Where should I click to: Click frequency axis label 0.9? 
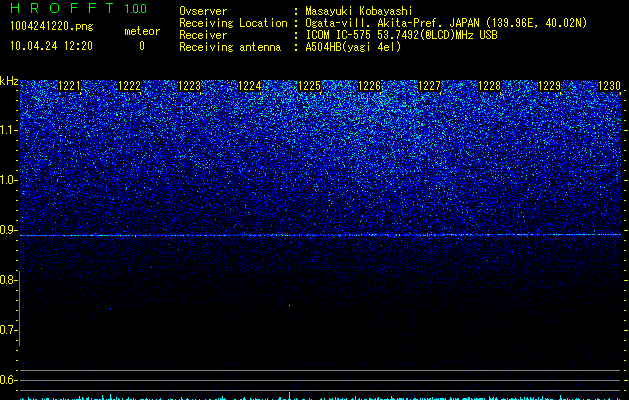click(9, 230)
